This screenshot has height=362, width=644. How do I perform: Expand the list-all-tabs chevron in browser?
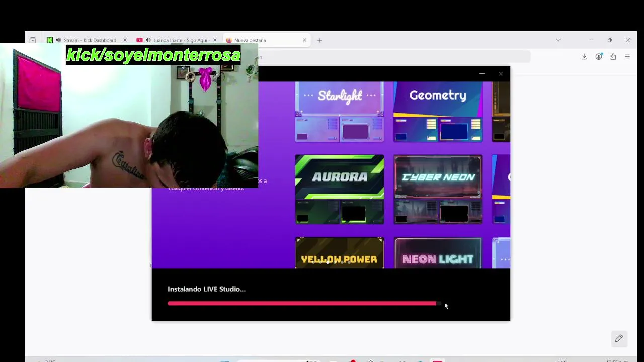pos(558,40)
